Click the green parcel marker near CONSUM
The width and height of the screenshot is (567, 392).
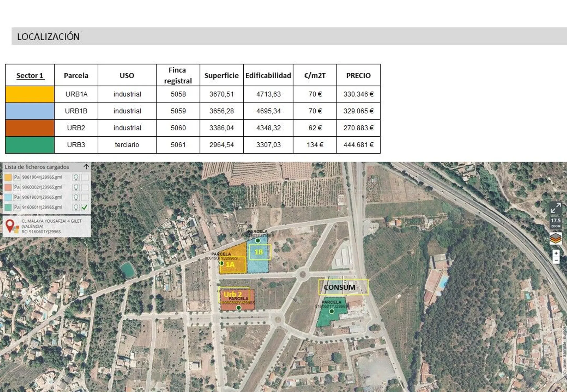pyautogui.click(x=332, y=311)
